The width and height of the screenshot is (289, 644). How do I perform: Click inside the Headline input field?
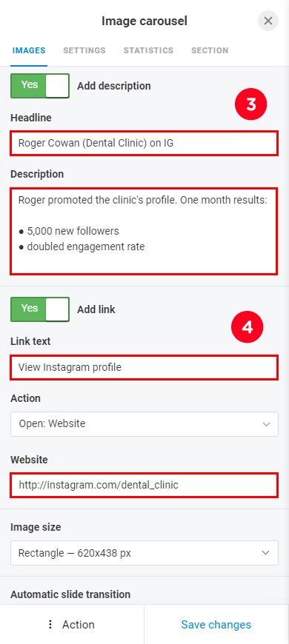tap(144, 144)
